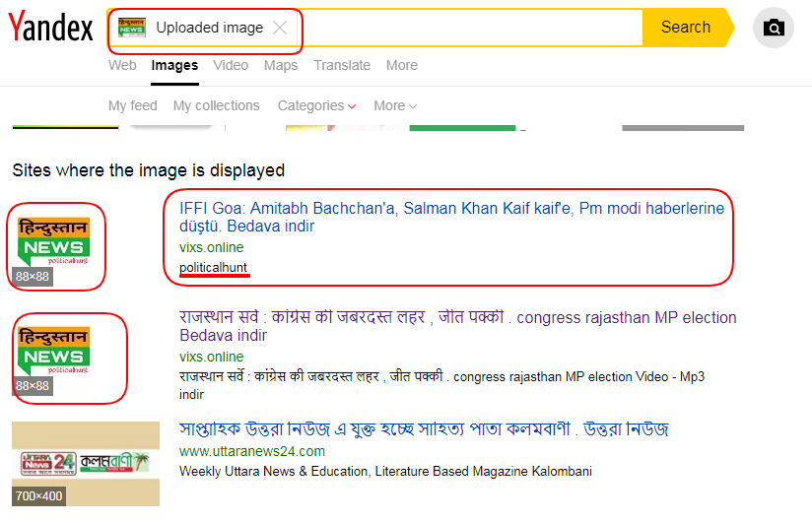Click the Yandex logo
The width and height of the screenshot is (812, 523).
(x=50, y=27)
